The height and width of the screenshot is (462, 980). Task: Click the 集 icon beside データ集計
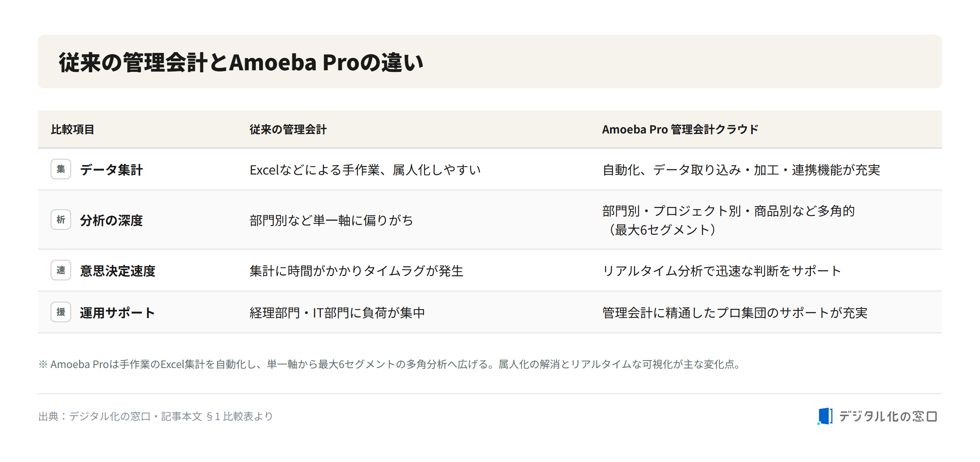click(x=61, y=169)
